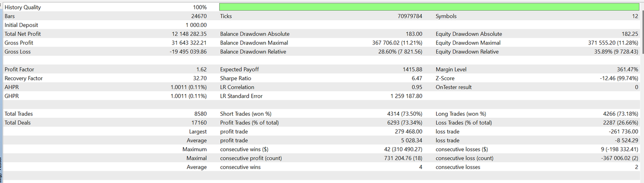Select Largest loss trade value -261 736.00
Viewport: 644px width, 183px height.
coord(624,132)
